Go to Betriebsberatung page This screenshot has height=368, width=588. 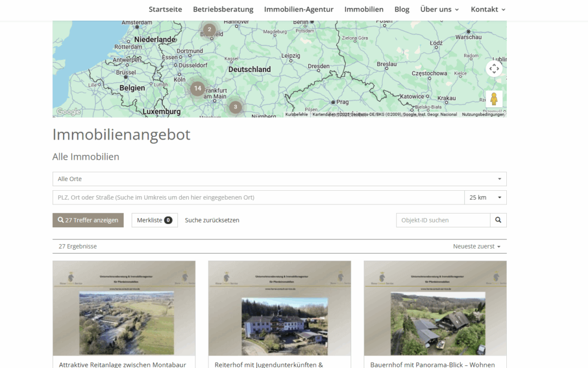(x=223, y=9)
